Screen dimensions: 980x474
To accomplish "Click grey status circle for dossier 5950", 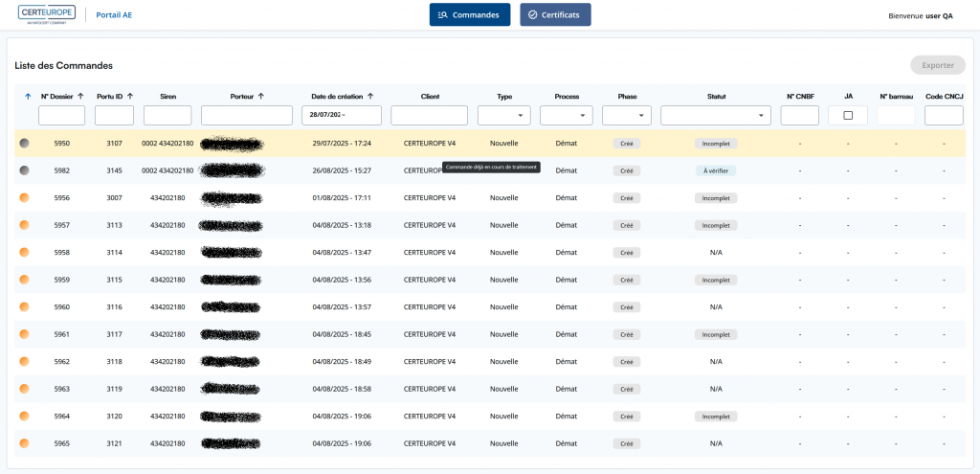I will 25,143.
